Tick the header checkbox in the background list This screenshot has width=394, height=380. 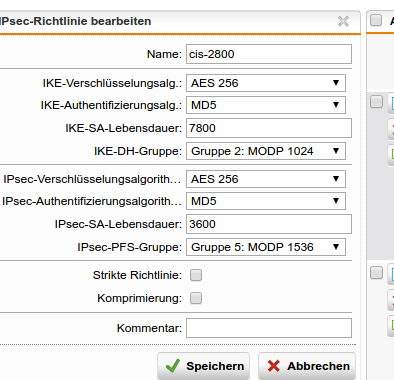[x=376, y=20]
